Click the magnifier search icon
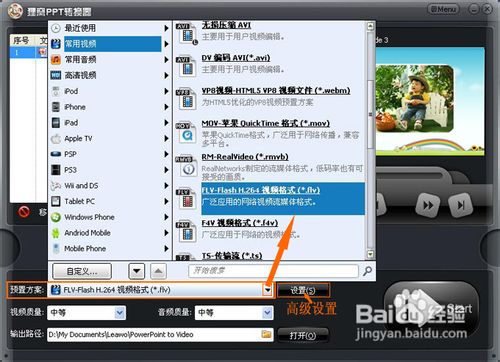This screenshot has width=500, height=362. 367,271
